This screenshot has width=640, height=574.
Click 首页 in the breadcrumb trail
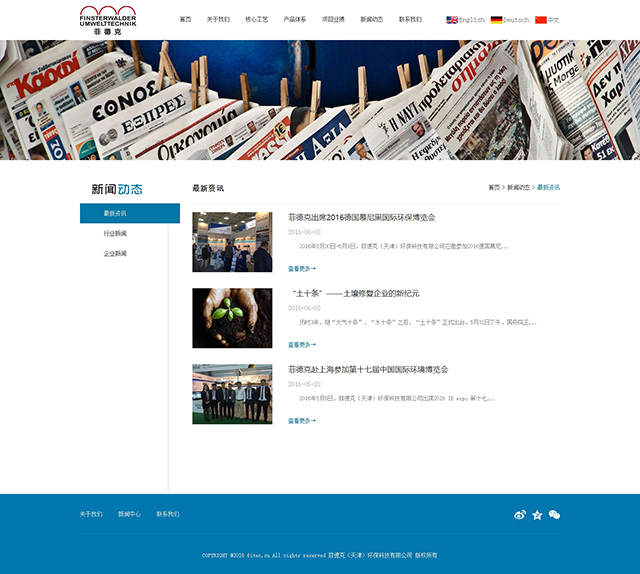494,188
